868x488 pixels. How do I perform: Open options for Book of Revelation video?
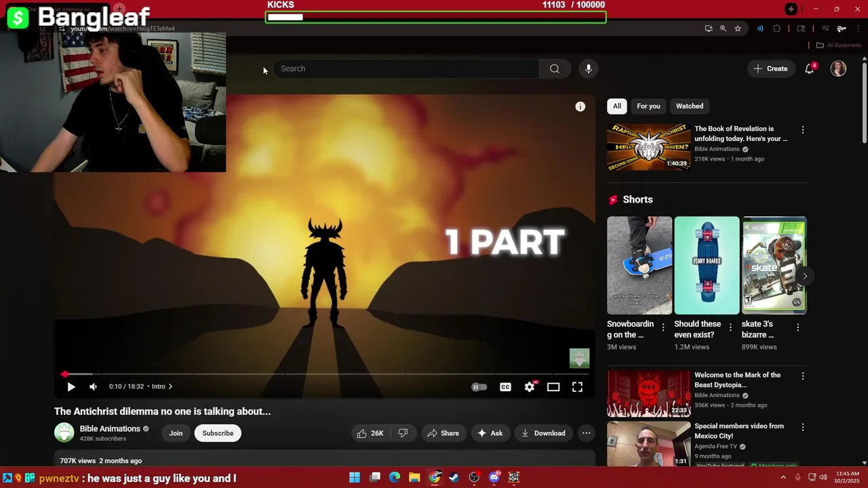pos(803,129)
